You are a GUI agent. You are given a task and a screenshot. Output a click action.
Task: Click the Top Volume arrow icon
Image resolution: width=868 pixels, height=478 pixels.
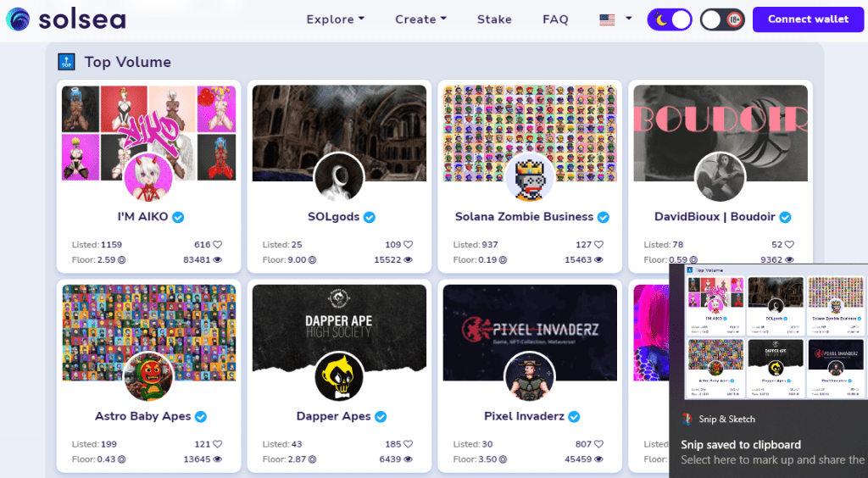click(x=66, y=62)
